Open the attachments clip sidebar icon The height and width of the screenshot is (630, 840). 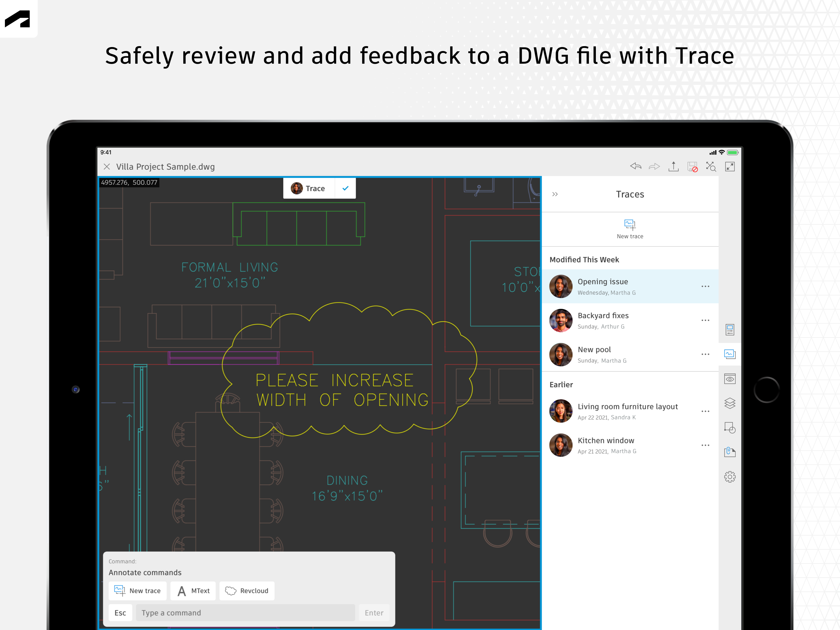pos(730,452)
